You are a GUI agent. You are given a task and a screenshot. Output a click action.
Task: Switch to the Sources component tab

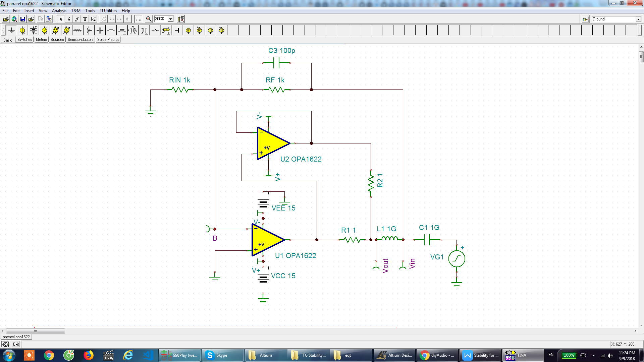[57, 40]
